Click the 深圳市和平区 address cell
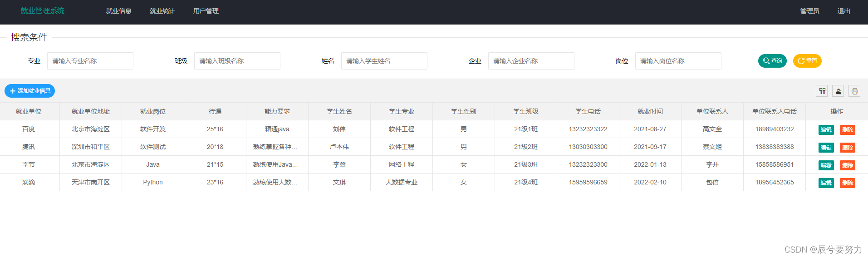Screen dimensions: 868x258 click(x=91, y=147)
